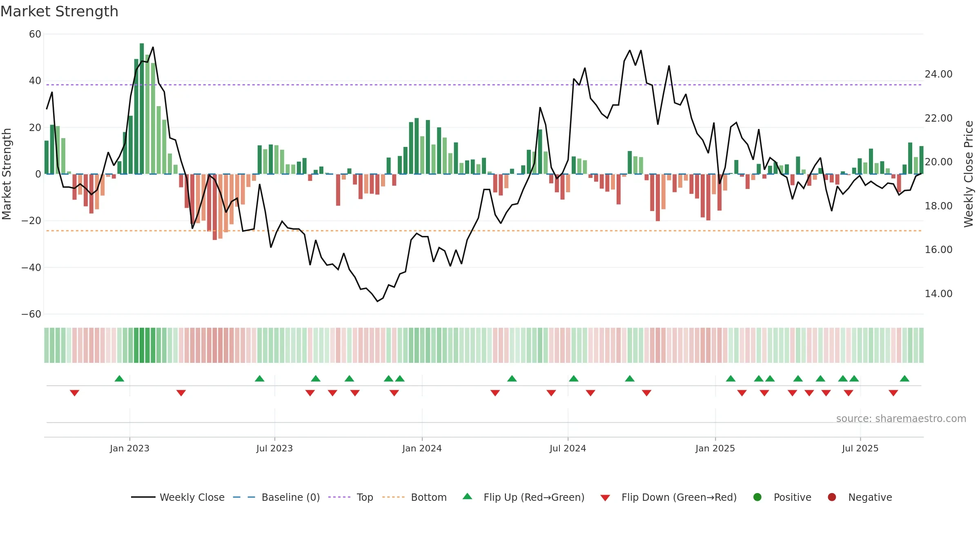Image resolution: width=980 pixels, height=551 pixels.
Task: Toggle the Top legend entry
Action: tap(351, 497)
